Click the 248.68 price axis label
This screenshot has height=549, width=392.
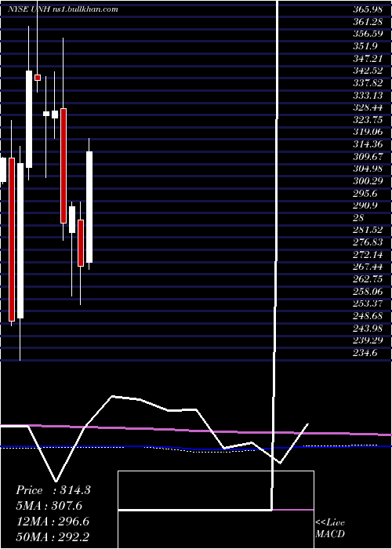tap(368, 316)
